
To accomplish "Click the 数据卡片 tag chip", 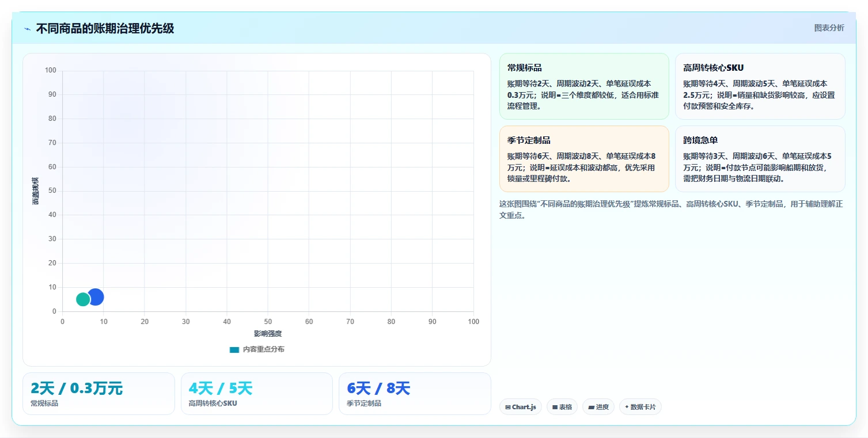I will coord(640,407).
